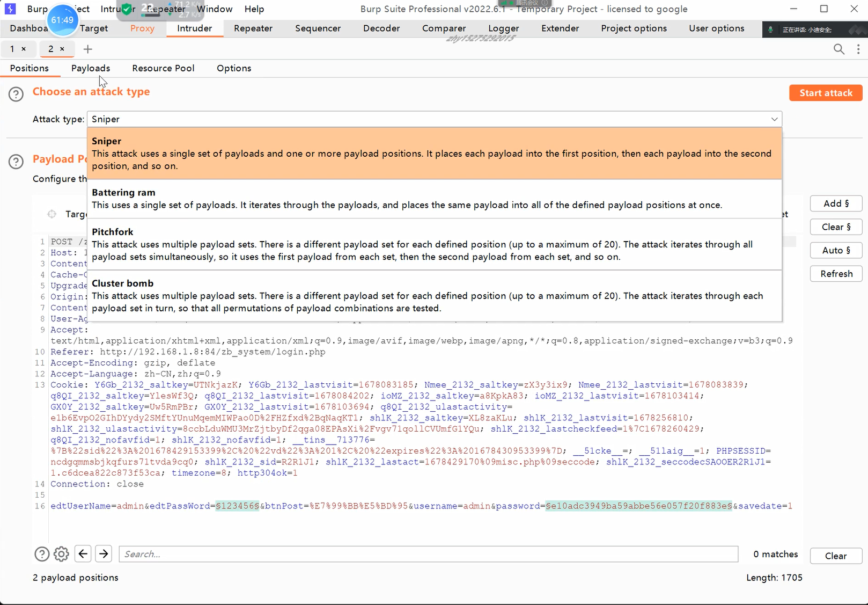Select the Positions sub-tab
This screenshot has height=605, width=868.
tap(30, 68)
